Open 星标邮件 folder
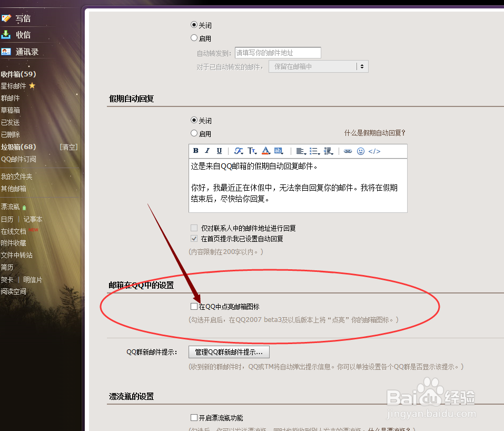 [x=14, y=86]
